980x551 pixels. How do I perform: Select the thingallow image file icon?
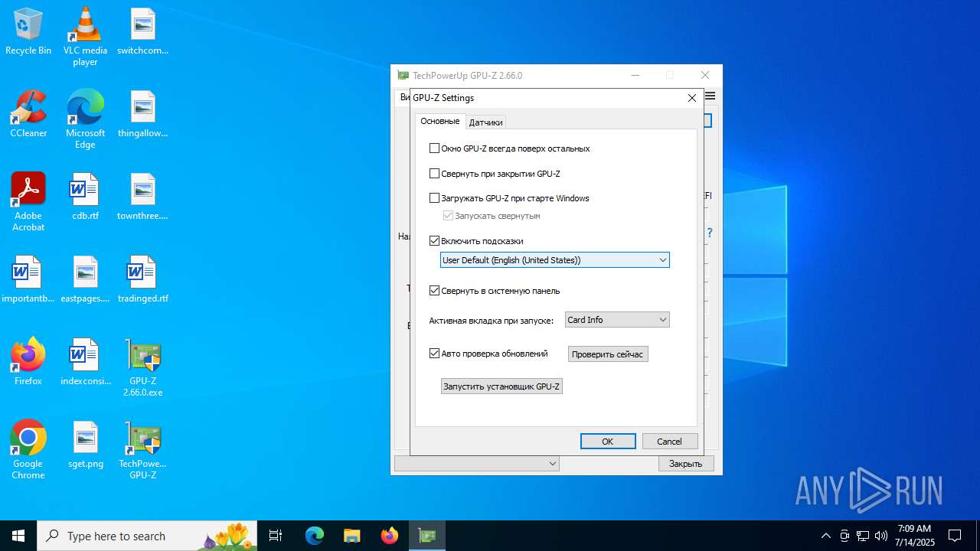pyautogui.click(x=142, y=114)
